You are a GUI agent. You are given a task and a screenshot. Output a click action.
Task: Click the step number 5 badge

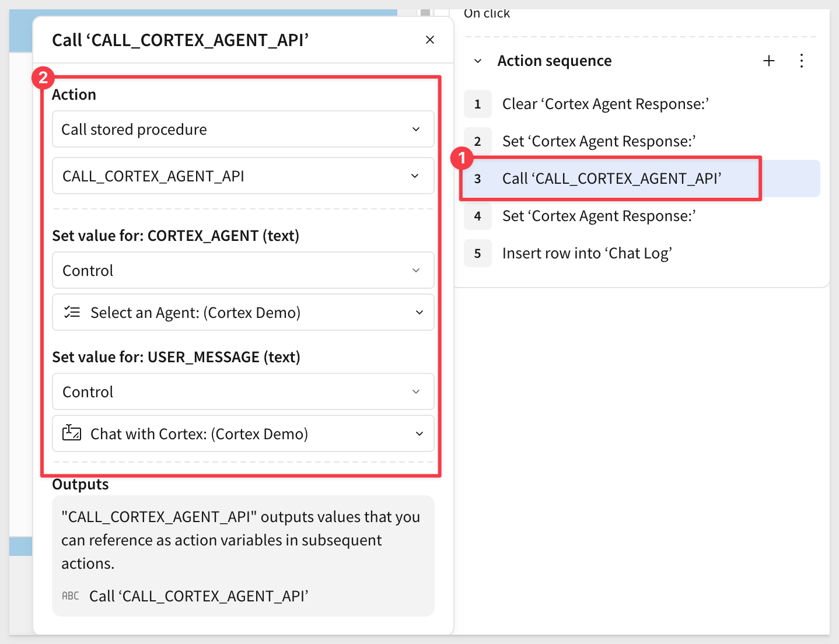coord(478,253)
